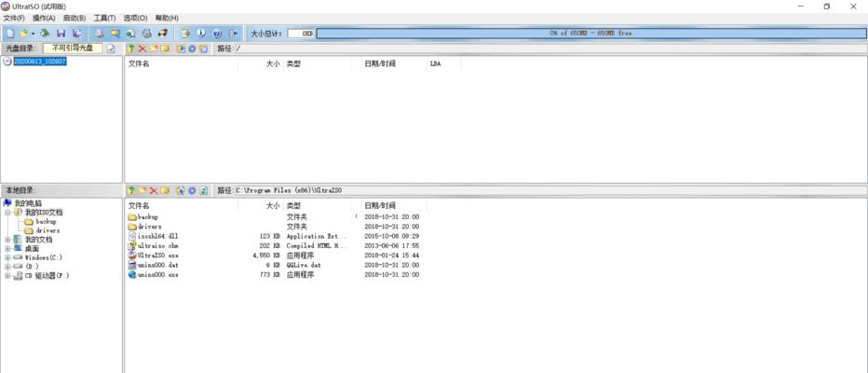The image size is (868, 373).
Task: Click the Mount to virtual drive icon
Action: [x=147, y=34]
